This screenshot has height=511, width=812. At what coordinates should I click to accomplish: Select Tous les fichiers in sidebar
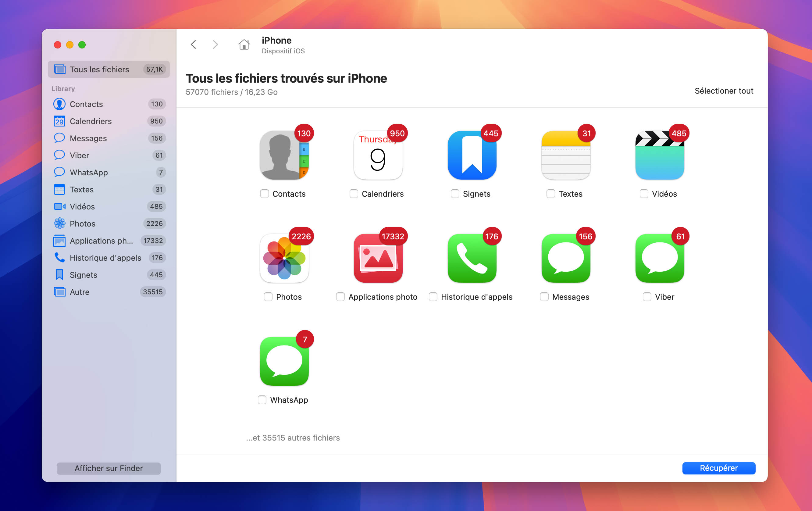[109, 69]
